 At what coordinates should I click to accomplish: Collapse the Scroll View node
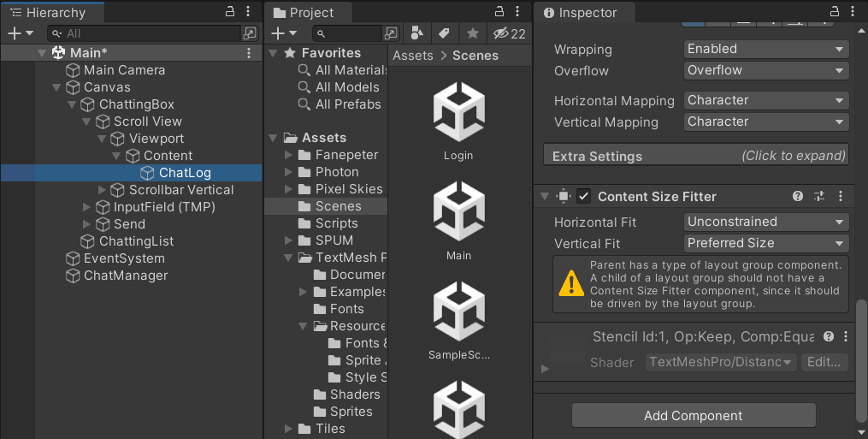[86, 122]
